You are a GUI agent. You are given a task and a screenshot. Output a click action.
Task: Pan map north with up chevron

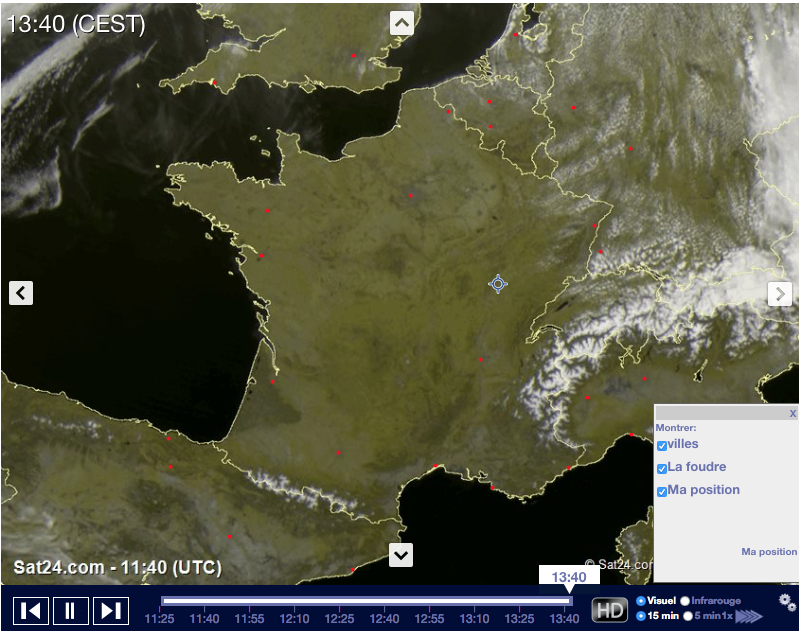tap(402, 23)
